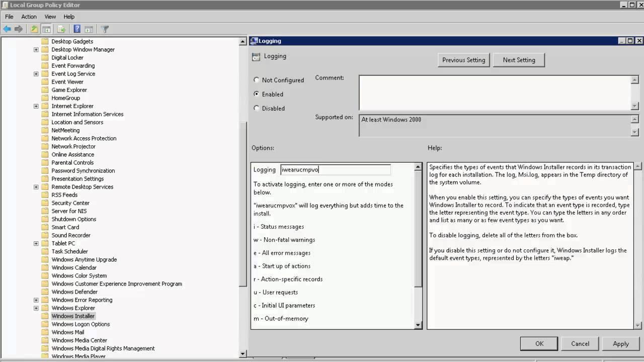The image size is (644, 362).
Task: Click the Options pane scroll down arrow
Action: (x=418, y=325)
